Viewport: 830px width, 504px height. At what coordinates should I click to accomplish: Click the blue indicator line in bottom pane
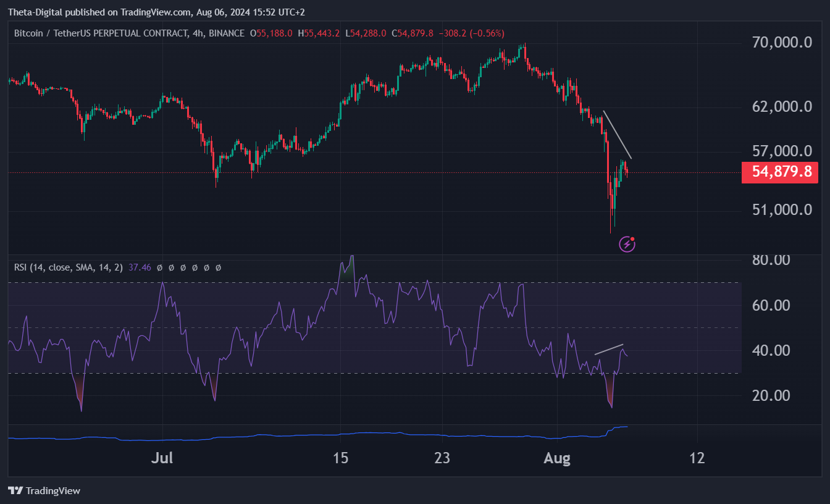pos(318,434)
